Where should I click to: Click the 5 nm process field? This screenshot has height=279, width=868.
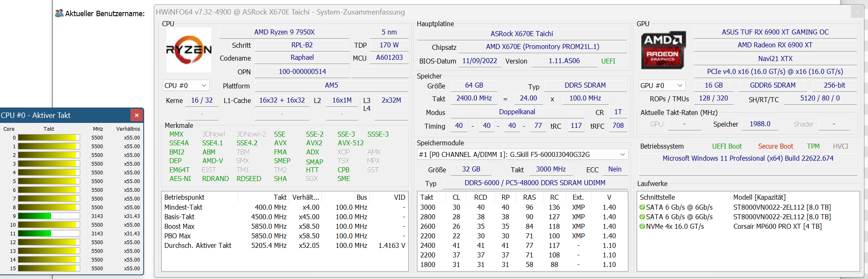point(389,32)
